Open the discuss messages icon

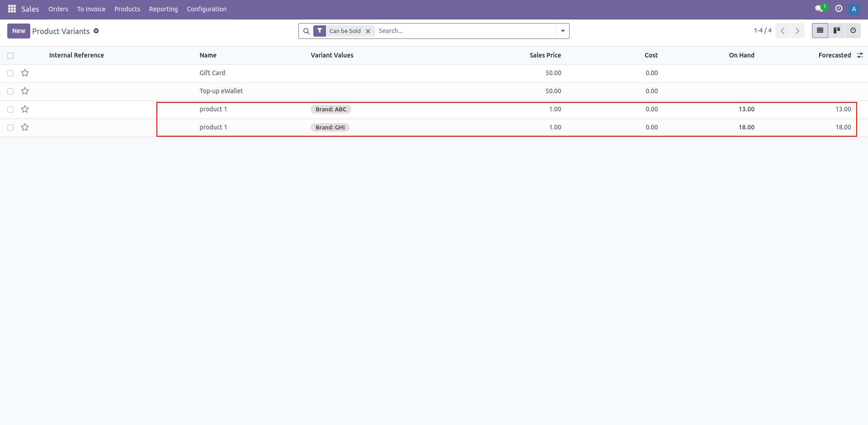[819, 9]
